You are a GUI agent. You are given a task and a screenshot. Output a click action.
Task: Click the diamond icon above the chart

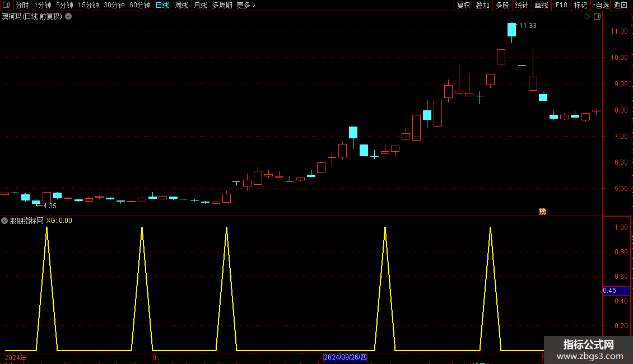tap(587, 17)
